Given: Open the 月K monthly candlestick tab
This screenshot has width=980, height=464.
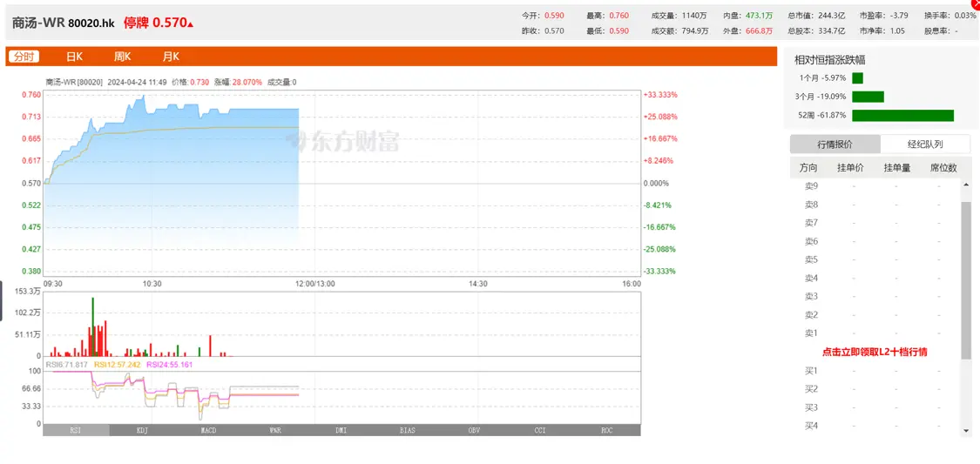Looking at the screenshot, I should (x=171, y=57).
